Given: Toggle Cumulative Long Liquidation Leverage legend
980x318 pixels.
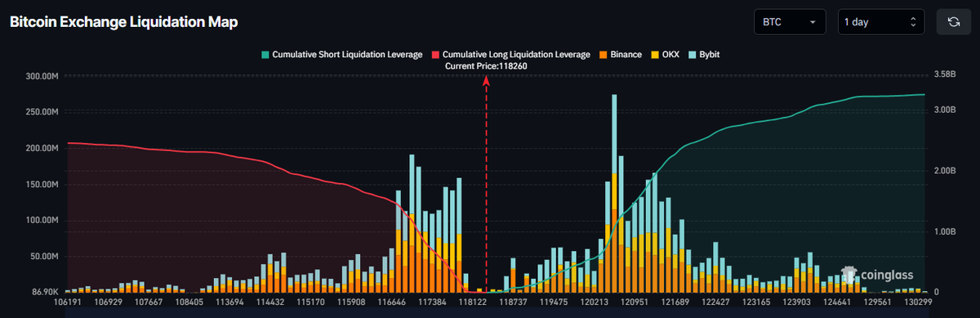Looking at the screenshot, I should click(x=510, y=55).
